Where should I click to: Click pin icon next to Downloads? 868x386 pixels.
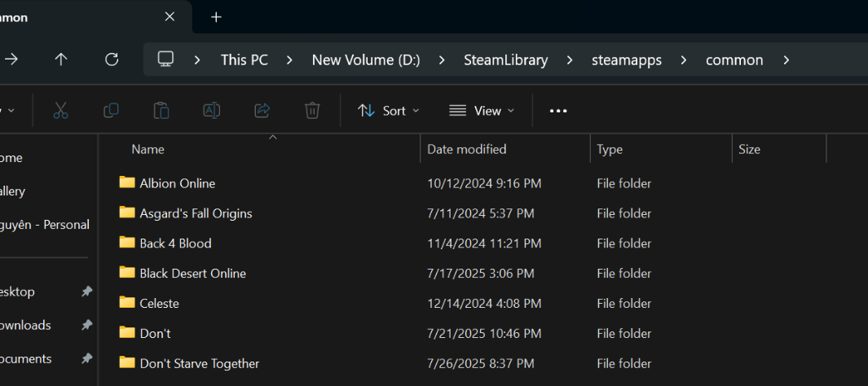pos(86,325)
